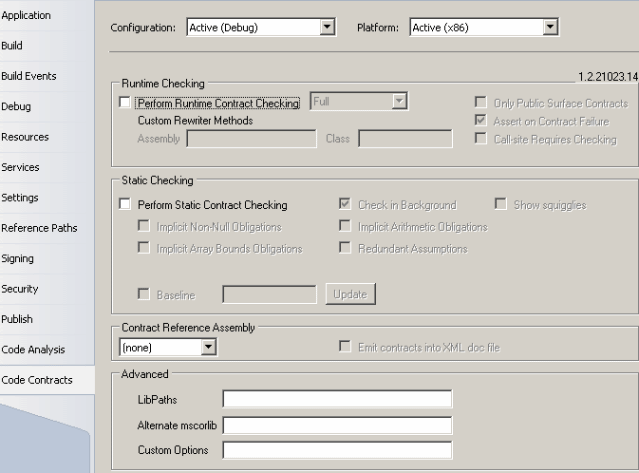Click the LibPaths text field
Screen dimensions: 639x473
tap(337, 400)
